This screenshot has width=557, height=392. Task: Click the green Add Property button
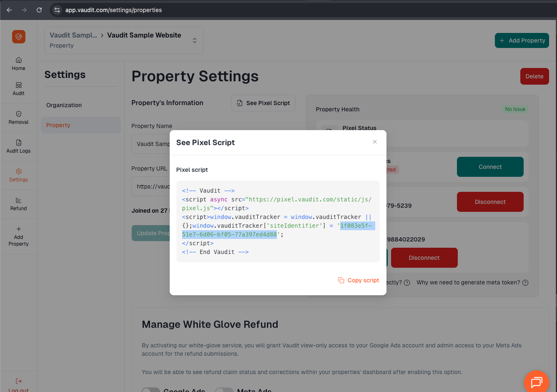coord(522,40)
